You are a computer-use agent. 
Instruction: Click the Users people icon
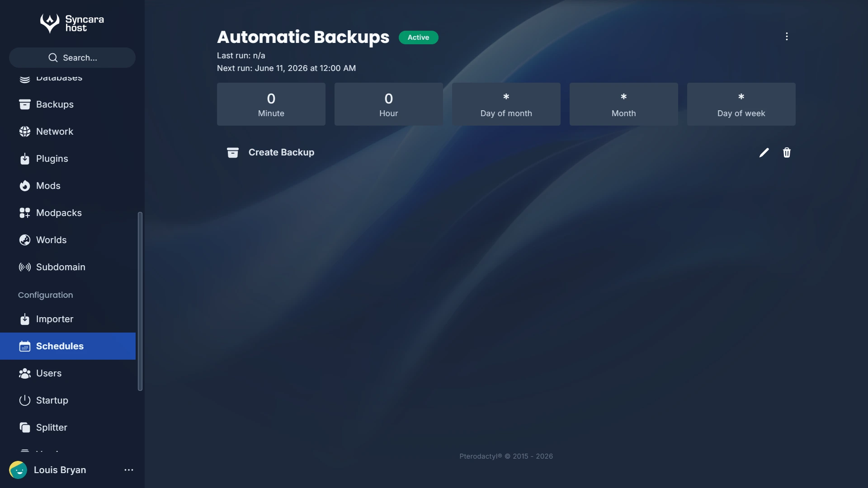pyautogui.click(x=25, y=373)
